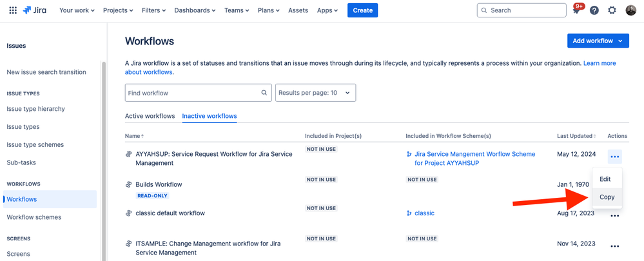Open the help question mark icon
Image resolution: width=644 pixels, height=261 pixels.
click(594, 10)
